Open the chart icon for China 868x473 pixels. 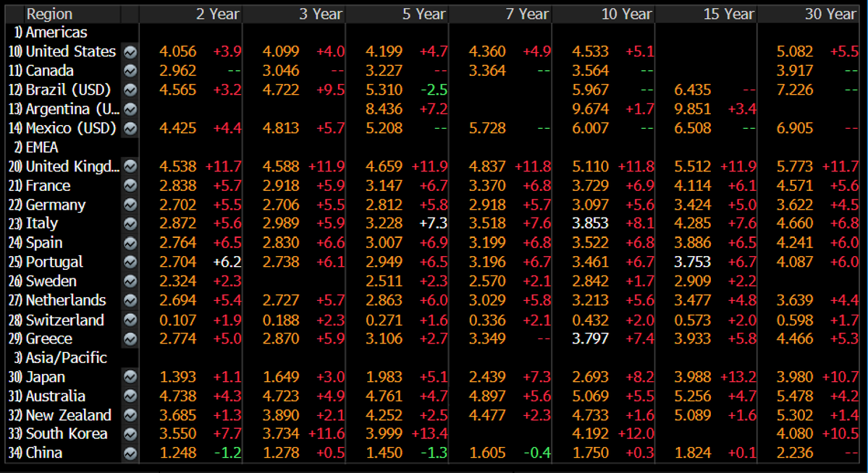pyautogui.click(x=130, y=453)
